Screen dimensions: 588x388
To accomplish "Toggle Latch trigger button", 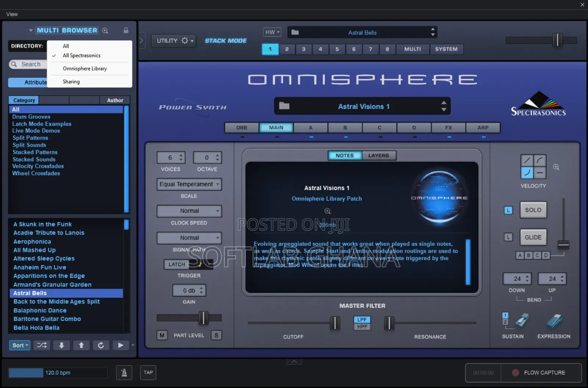I will pos(177,265).
